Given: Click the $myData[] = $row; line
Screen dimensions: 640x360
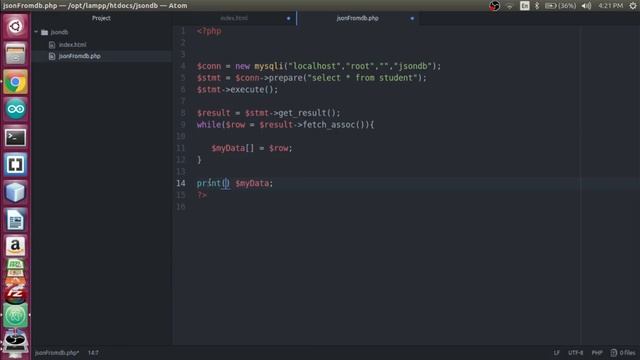Looking at the screenshot, I should point(252,148).
